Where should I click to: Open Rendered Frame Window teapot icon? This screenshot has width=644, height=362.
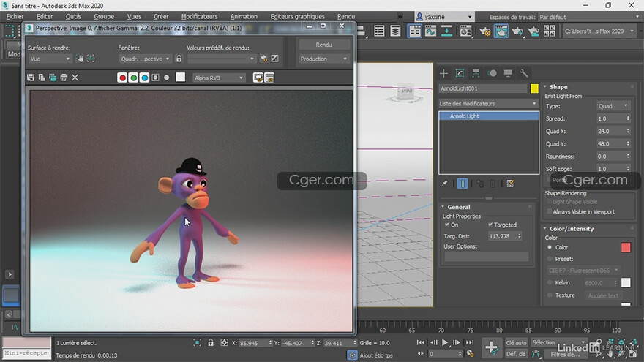501,31
